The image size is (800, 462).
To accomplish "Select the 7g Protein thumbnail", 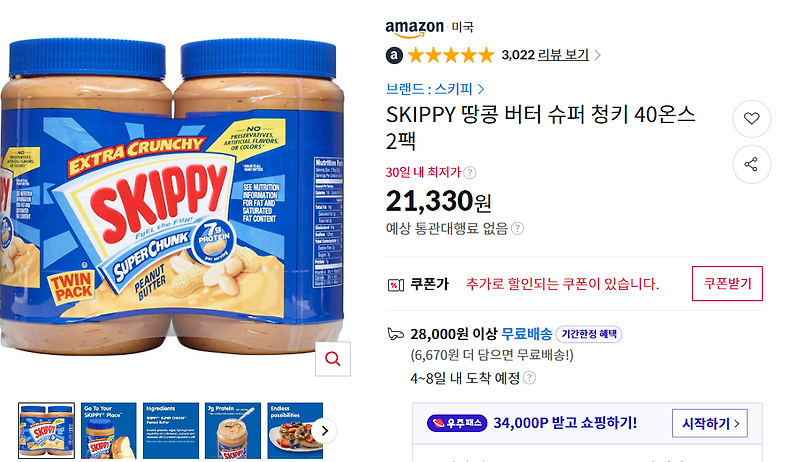I will (233, 430).
